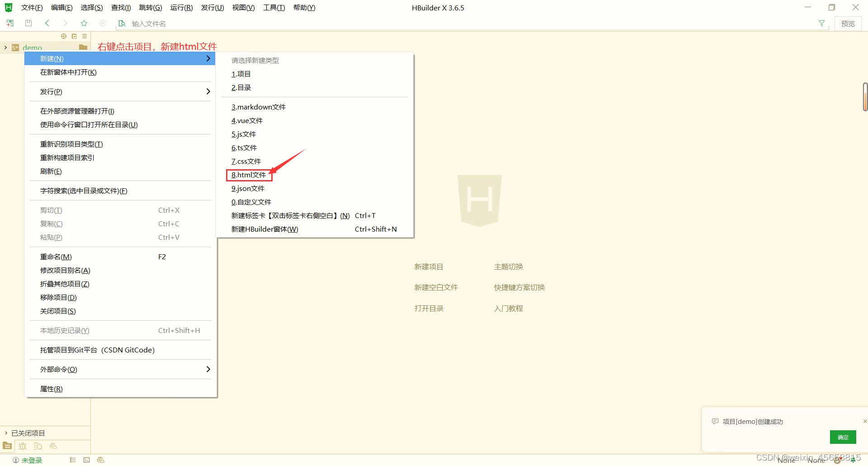868x466 pixels.
Task: Click the green 确定 button
Action: [843, 437]
